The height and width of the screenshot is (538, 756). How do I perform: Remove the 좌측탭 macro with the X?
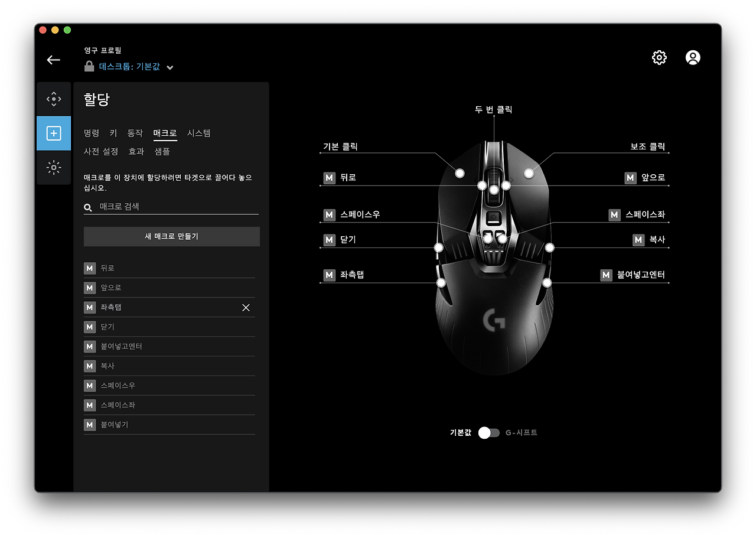(246, 308)
